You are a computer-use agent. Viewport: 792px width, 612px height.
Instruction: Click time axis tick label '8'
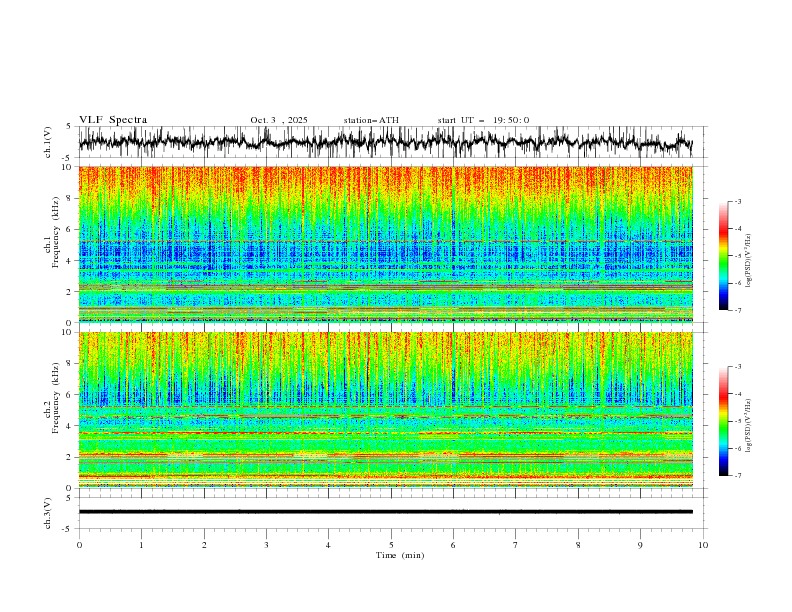578,545
